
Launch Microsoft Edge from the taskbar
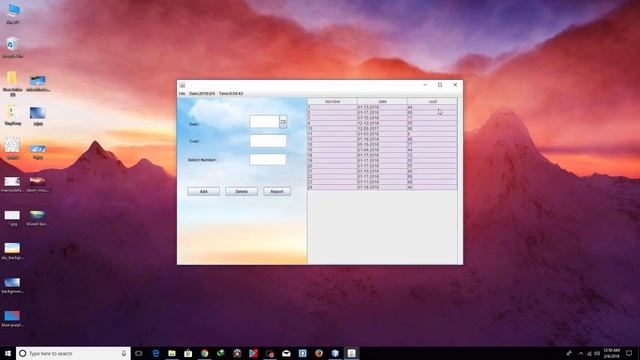tap(156, 353)
